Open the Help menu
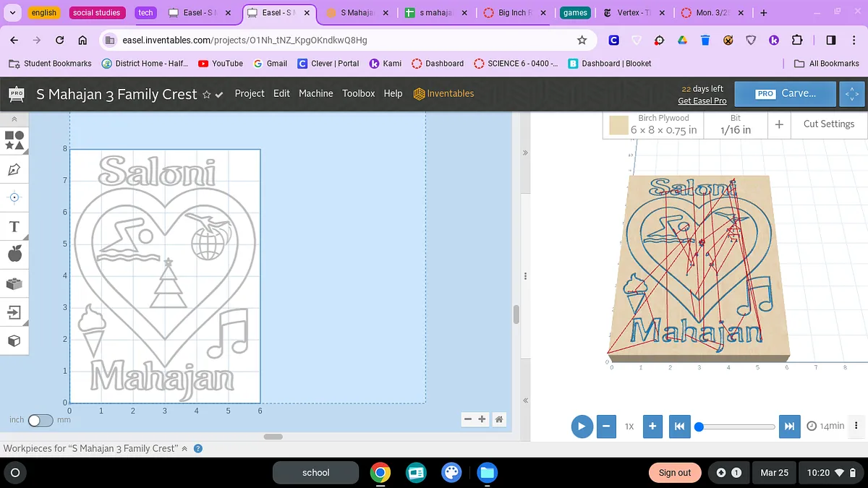868x488 pixels. [393, 93]
